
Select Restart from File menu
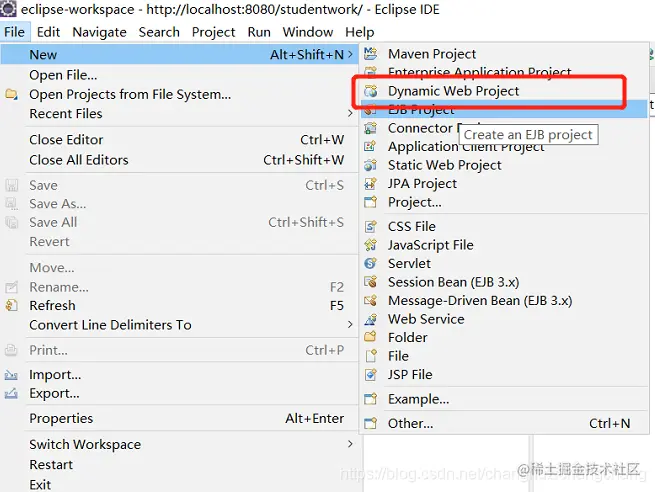(x=180, y=464)
